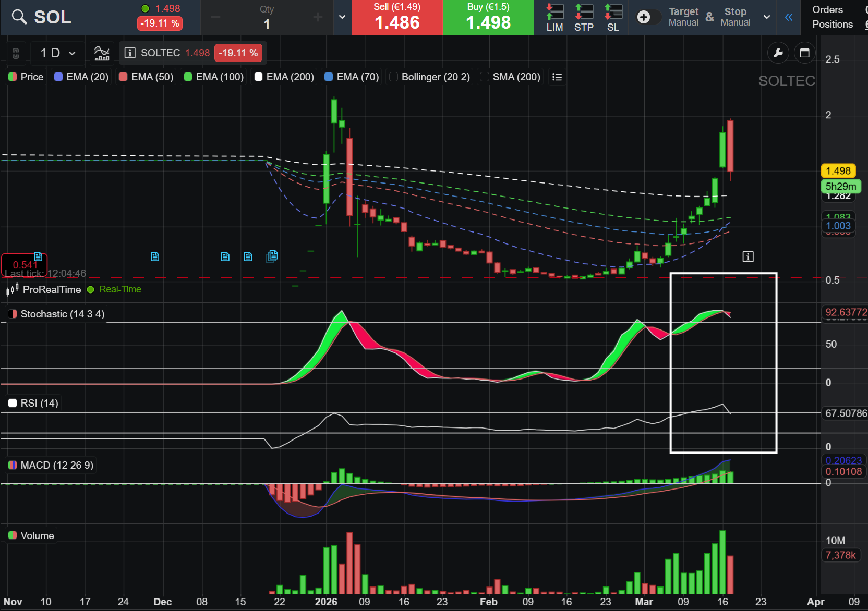Expand the Target and Stop dropdown
The image size is (868, 611).
[767, 17]
